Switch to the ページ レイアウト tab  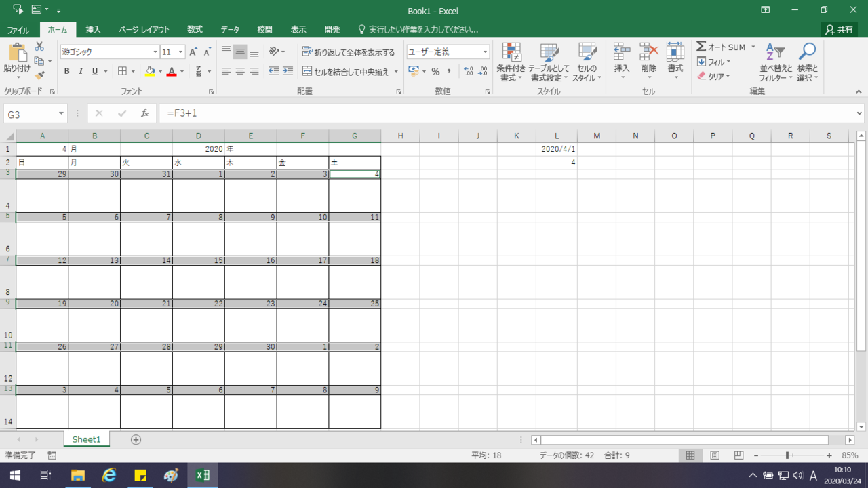click(x=144, y=30)
